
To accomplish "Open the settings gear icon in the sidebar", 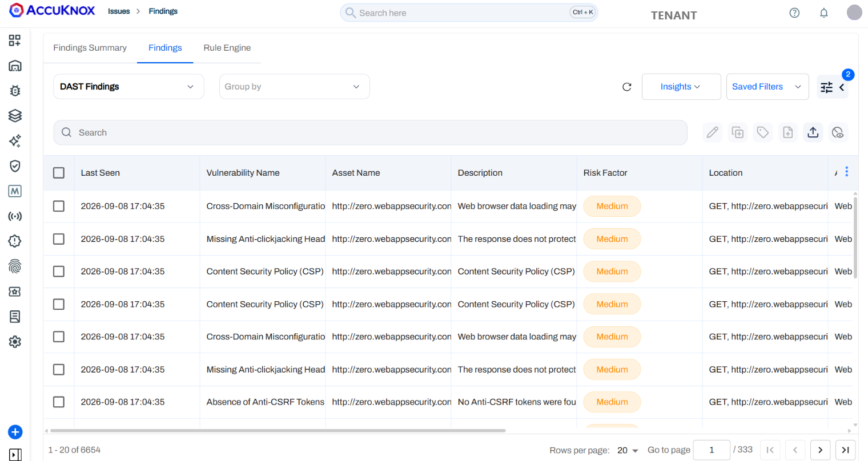I will click(15, 342).
